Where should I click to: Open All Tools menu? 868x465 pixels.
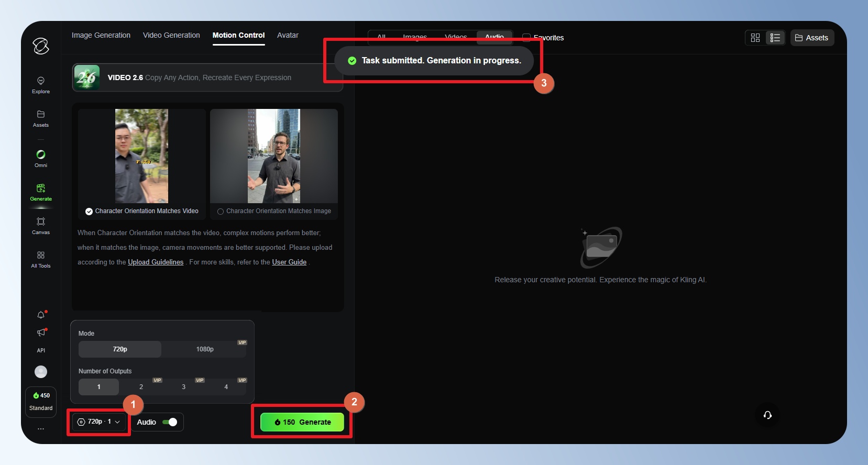click(x=41, y=259)
